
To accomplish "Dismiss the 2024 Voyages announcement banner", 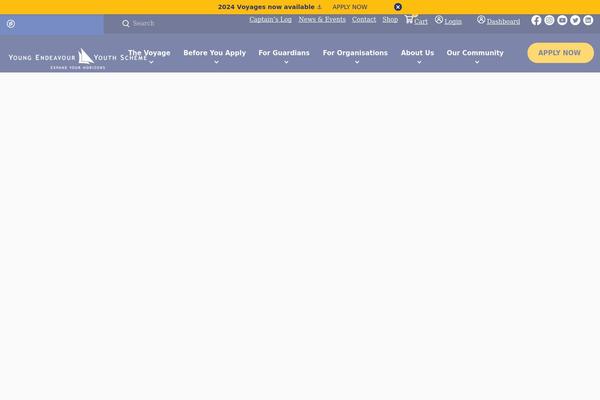I will click(x=398, y=7).
